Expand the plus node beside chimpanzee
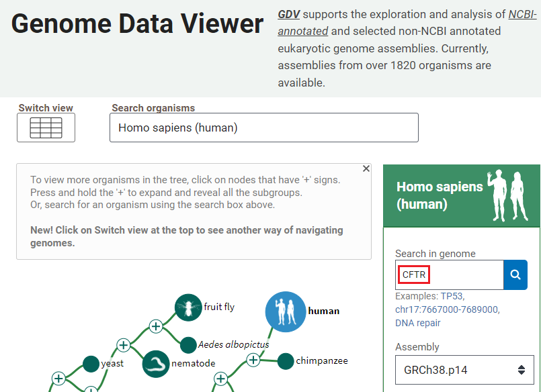This screenshot has width=541, height=392. tap(253, 360)
